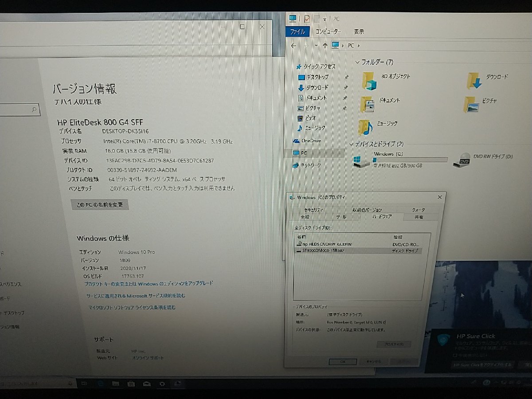
Task: Open the recent locations dropdown arrow
Action: coord(316,46)
